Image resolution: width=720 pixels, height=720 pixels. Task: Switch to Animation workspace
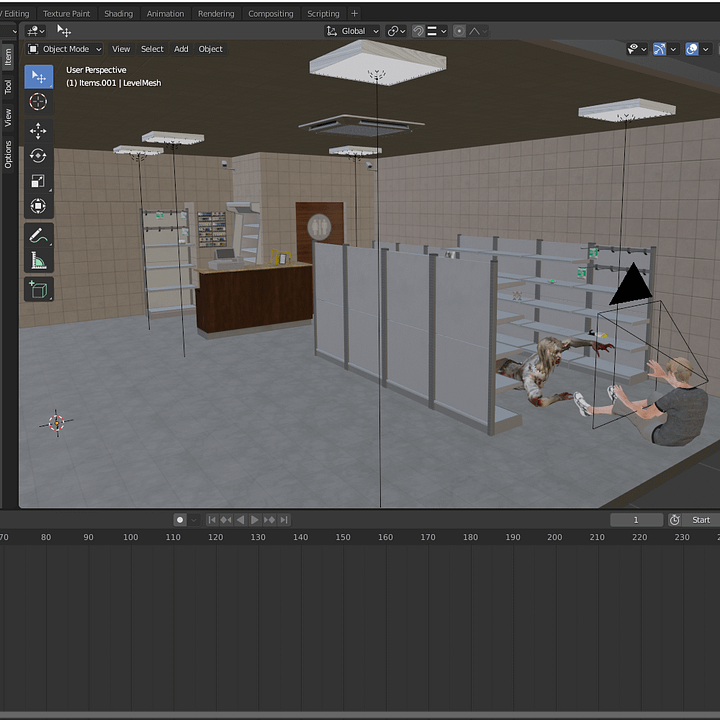tap(165, 14)
